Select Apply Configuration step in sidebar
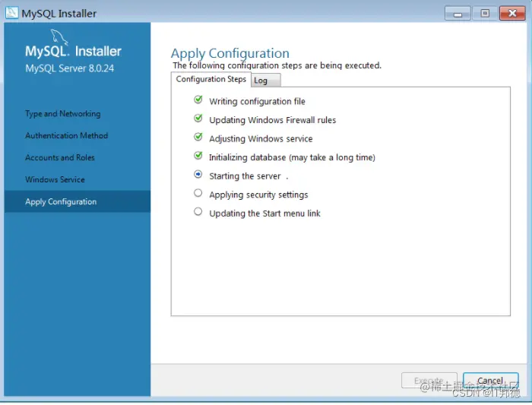The width and height of the screenshot is (532, 405). [78, 201]
